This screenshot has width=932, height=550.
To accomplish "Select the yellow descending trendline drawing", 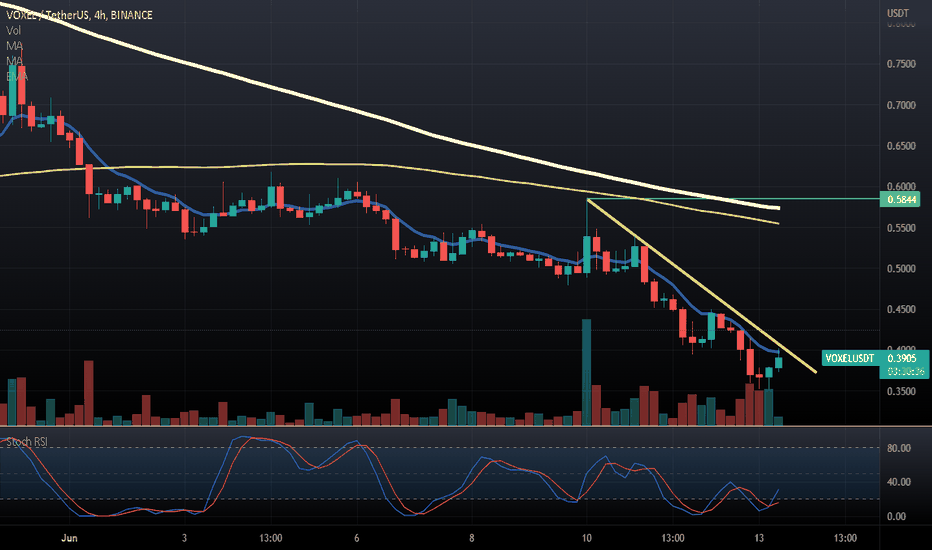I will click(701, 286).
